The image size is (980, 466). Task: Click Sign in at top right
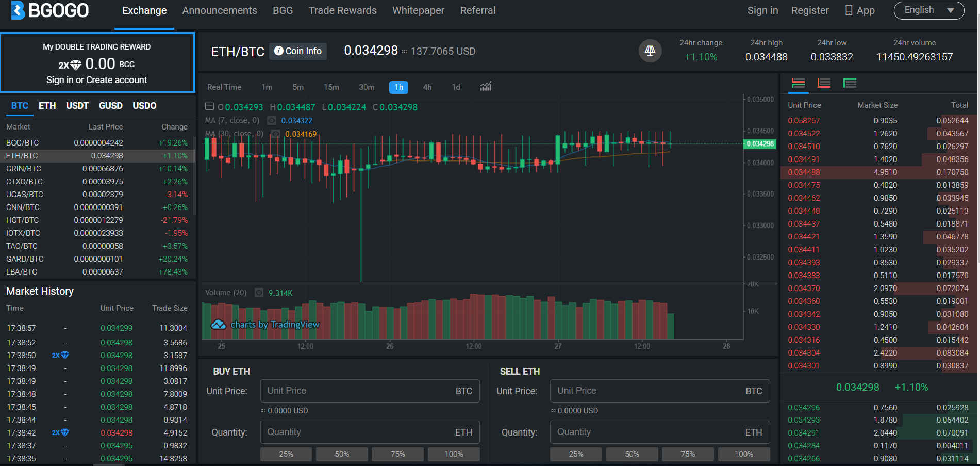click(763, 10)
